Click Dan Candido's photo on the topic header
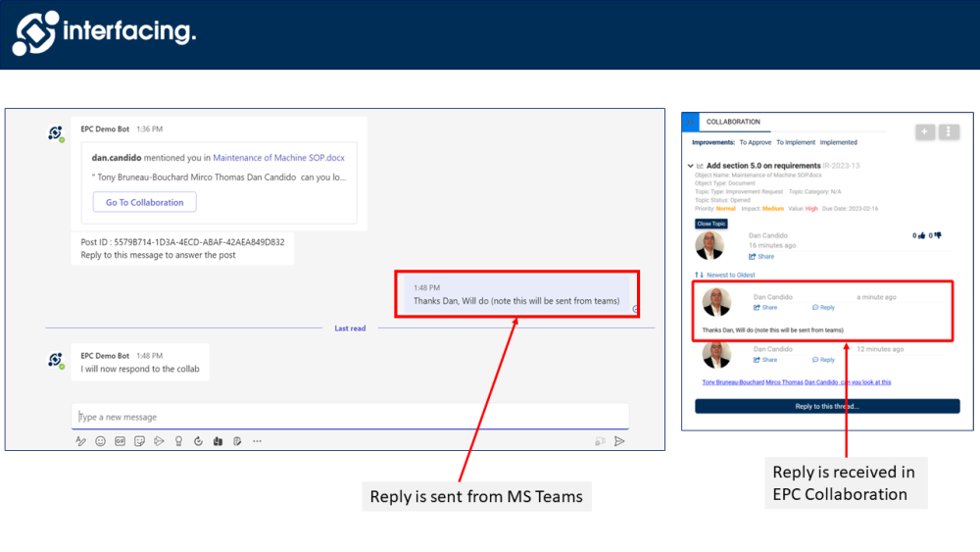This screenshot has width=980, height=552. 710,245
